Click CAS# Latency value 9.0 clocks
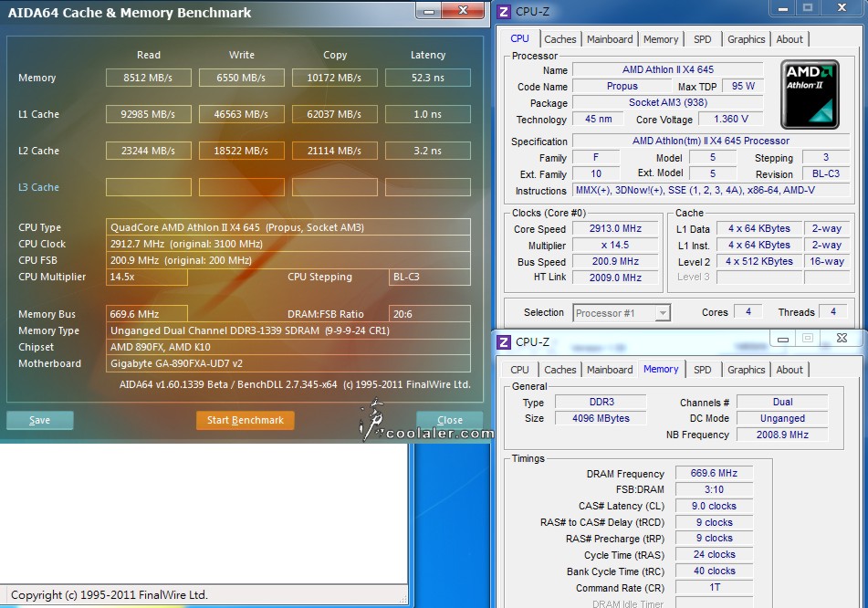 pos(714,506)
